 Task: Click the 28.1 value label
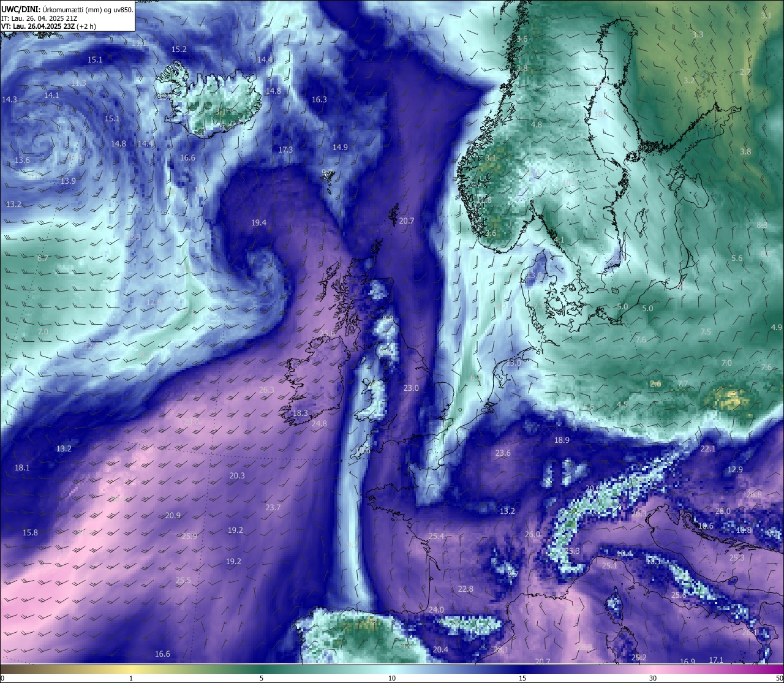501,650
